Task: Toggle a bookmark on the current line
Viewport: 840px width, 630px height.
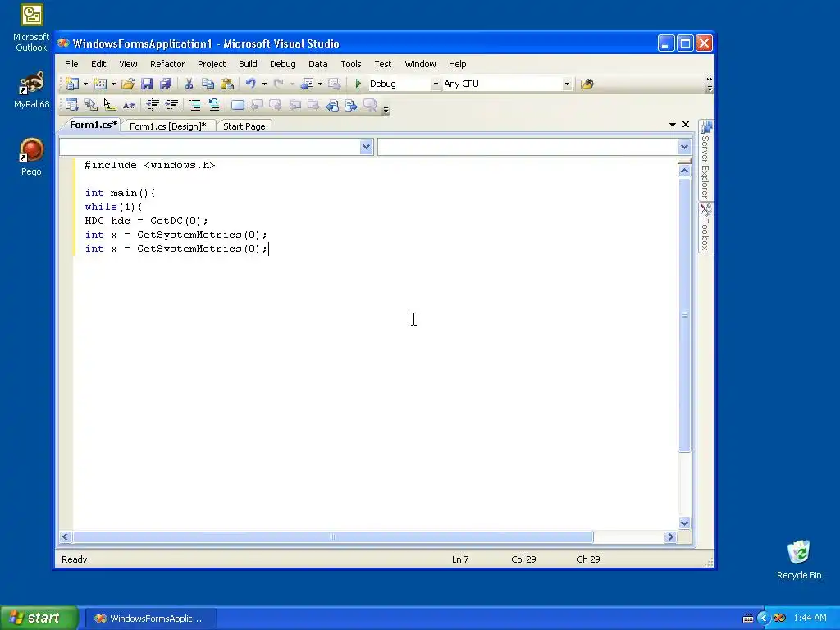Action: click(238, 105)
